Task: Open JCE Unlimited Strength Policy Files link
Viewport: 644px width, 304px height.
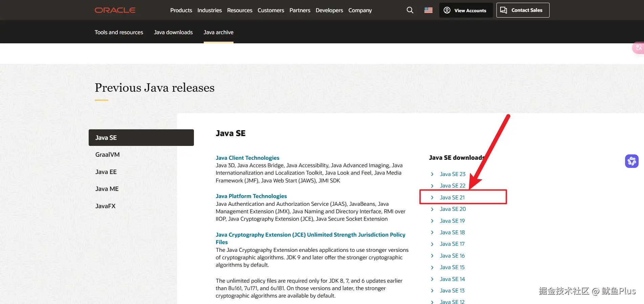Action: click(310, 238)
